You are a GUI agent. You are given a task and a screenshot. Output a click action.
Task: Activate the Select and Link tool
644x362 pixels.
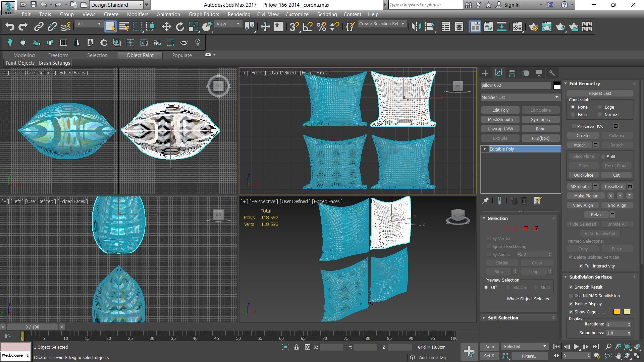coord(39,27)
